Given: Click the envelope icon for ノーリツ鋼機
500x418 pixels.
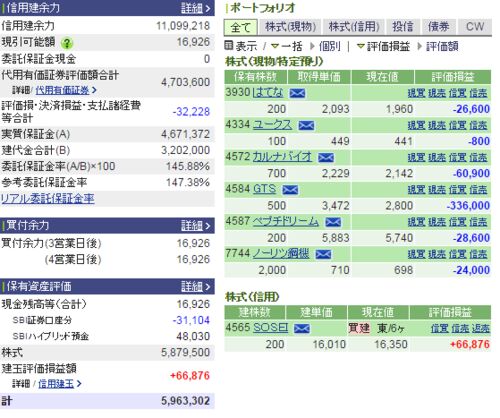Looking at the screenshot, I should (323, 254).
